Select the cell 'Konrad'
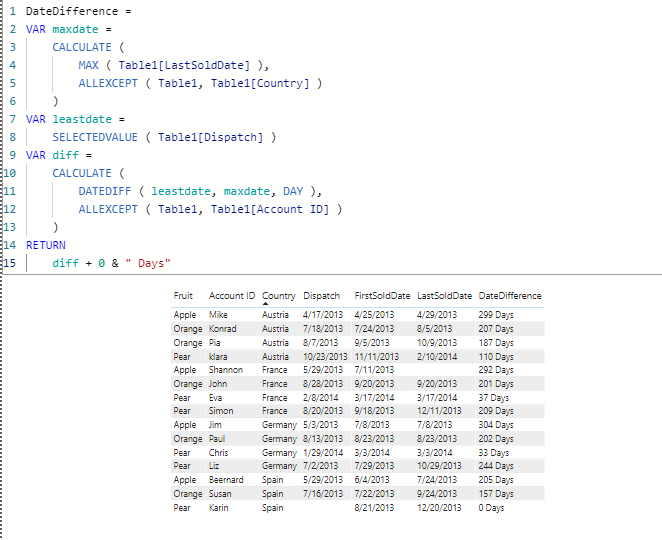The height and width of the screenshot is (540, 662). pos(222,328)
